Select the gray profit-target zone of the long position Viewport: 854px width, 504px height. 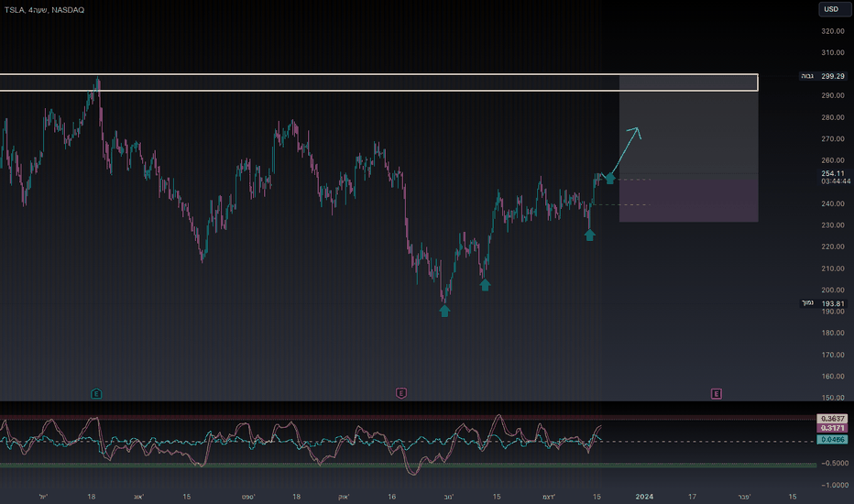pyautogui.click(x=688, y=127)
